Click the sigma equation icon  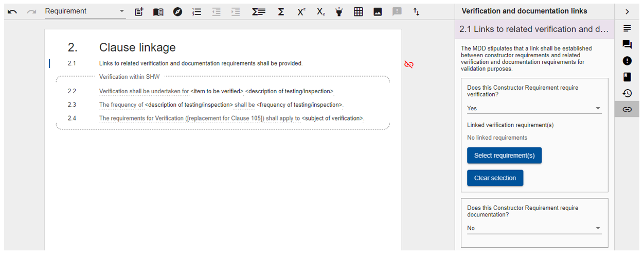(281, 11)
